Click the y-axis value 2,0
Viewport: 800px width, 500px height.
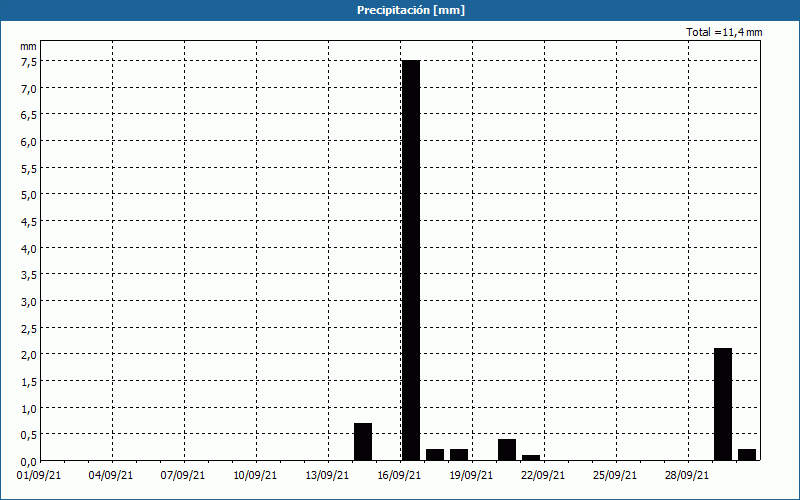[29, 355]
